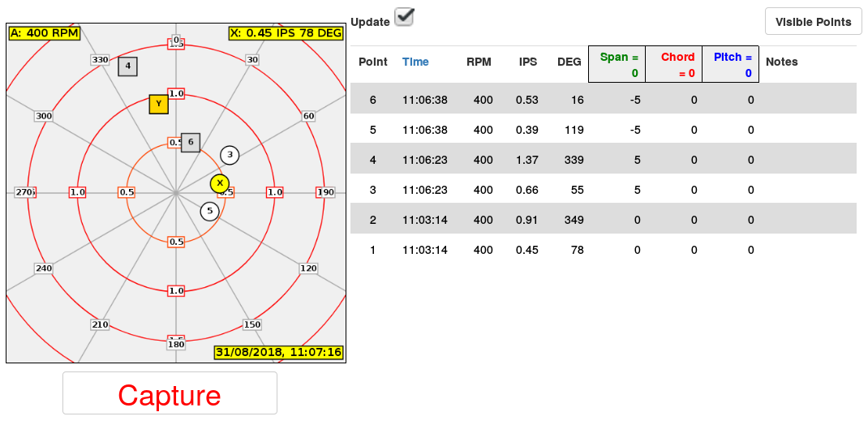Sort table by Time column header
The width and height of the screenshot is (868, 425).
tap(415, 62)
